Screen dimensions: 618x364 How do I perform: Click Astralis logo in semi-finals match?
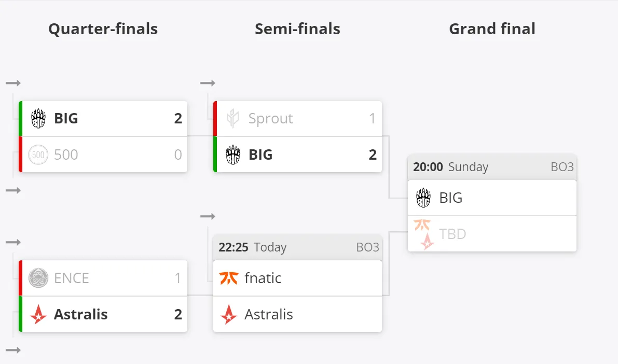(x=229, y=314)
